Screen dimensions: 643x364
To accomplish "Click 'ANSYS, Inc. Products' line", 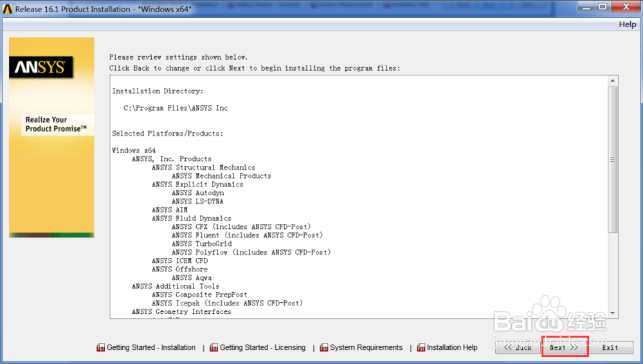I will point(172,159).
